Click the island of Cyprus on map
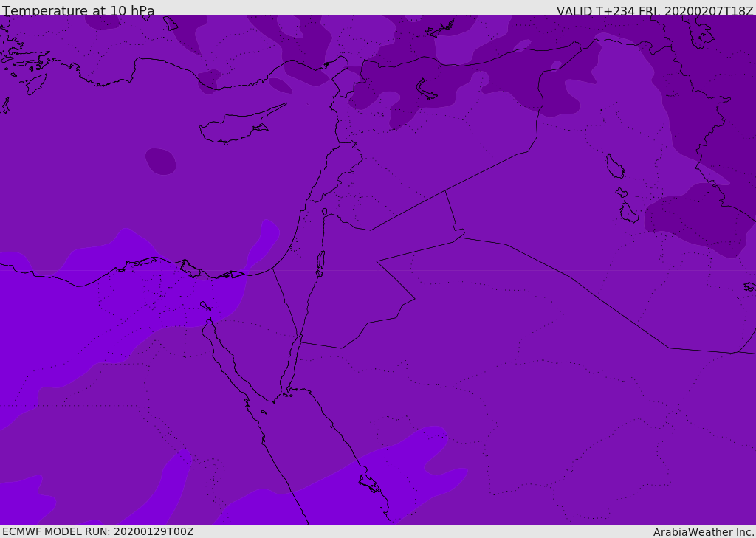Image resolution: width=756 pixels, height=538 pixels. 241,125
